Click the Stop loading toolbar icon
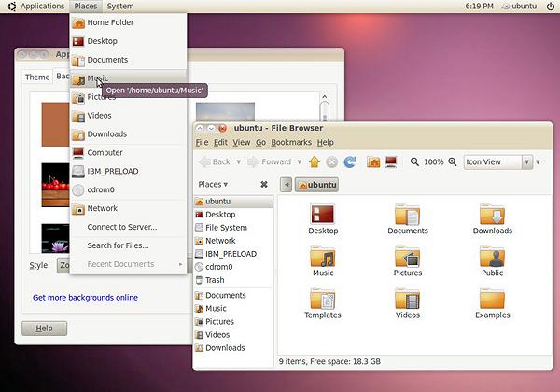 tap(331, 161)
